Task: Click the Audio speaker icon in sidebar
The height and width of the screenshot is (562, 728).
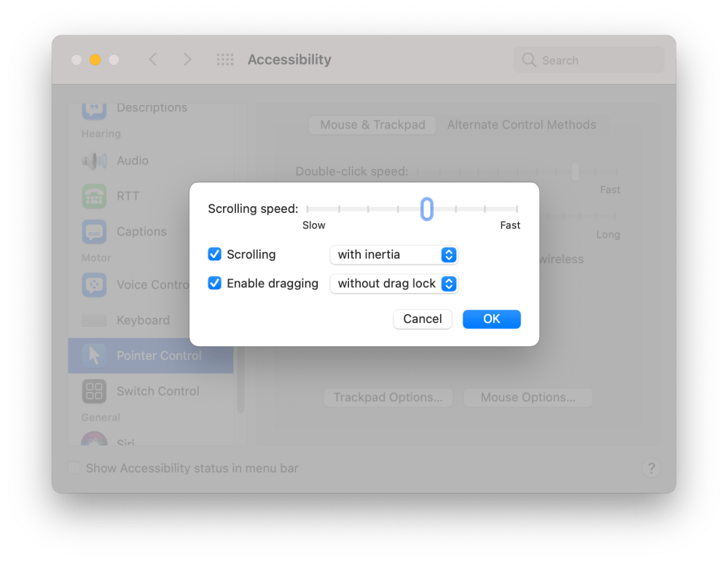Action: [94, 160]
